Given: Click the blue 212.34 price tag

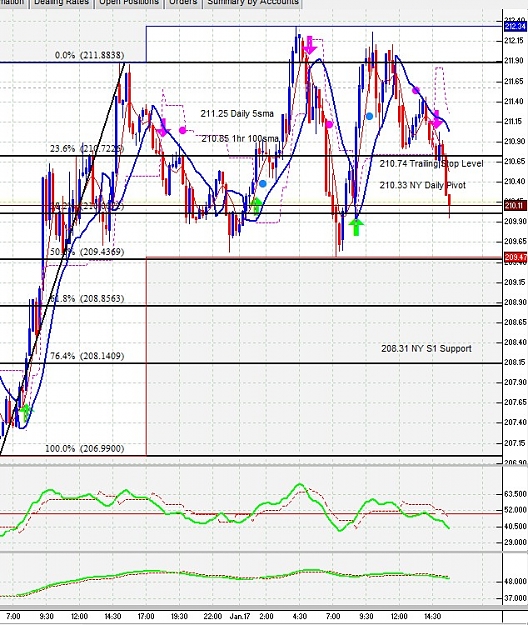Looking at the screenshot, I should click(x=515, y=26).
